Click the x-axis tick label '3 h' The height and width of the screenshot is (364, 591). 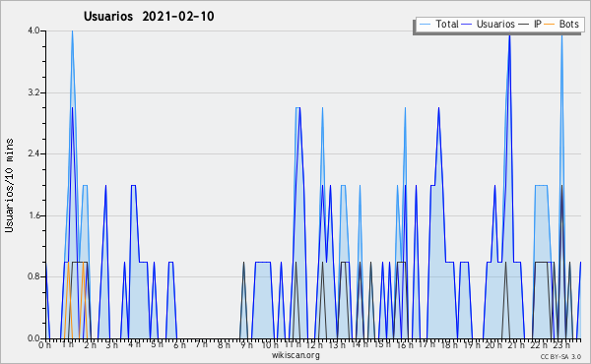[x=111, y=345]
